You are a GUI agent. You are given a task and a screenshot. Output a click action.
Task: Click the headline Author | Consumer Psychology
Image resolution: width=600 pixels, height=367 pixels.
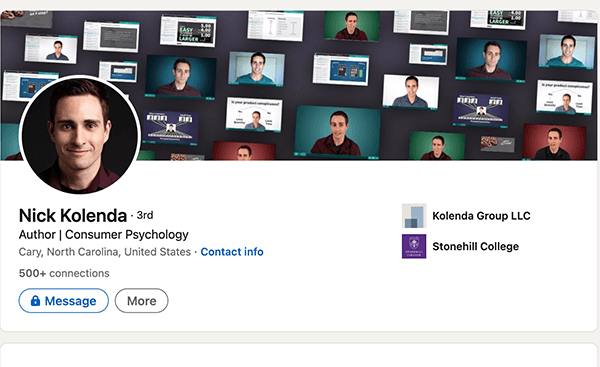[x=103, y=235]
